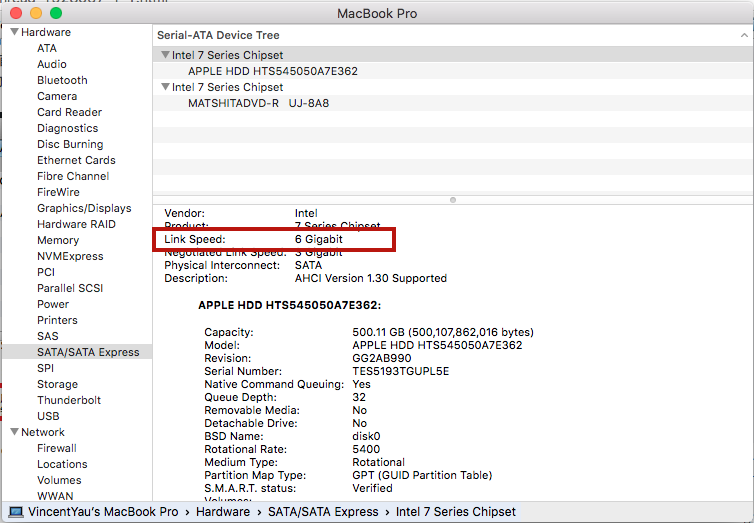Click the BSD Name value disk0
The height and width of the screenshot is (523, 754).
click(x=366, y=436)
